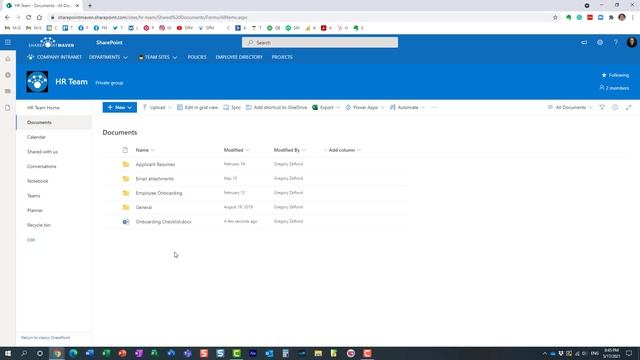Bookmark page with the star icon
Screen dimensions: 640x360
point(555,18)
